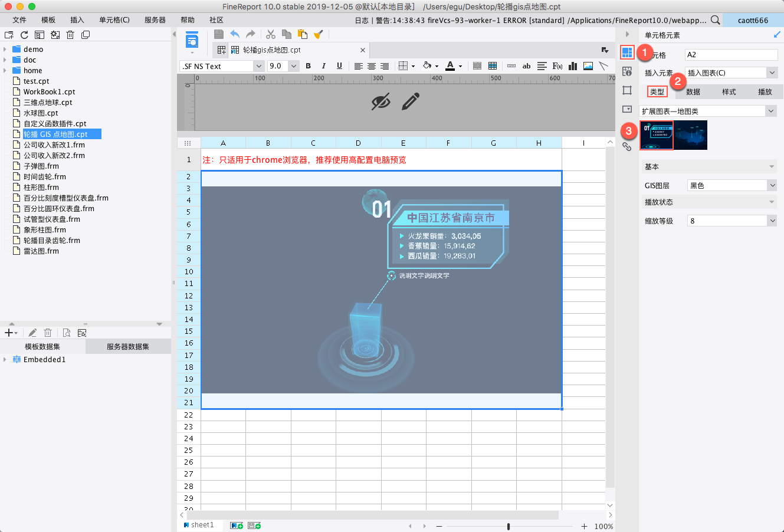The width and height of the screenshot is (784, 532).
Task: Select column header D
Action: click(358, 143)
